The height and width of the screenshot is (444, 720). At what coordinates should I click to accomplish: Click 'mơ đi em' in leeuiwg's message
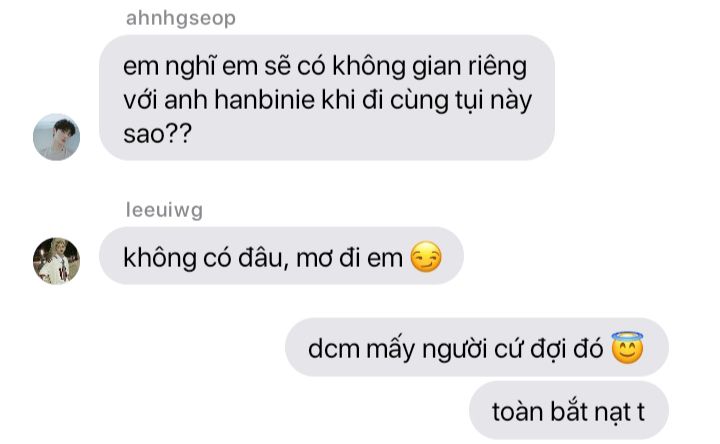pos(349,258)
